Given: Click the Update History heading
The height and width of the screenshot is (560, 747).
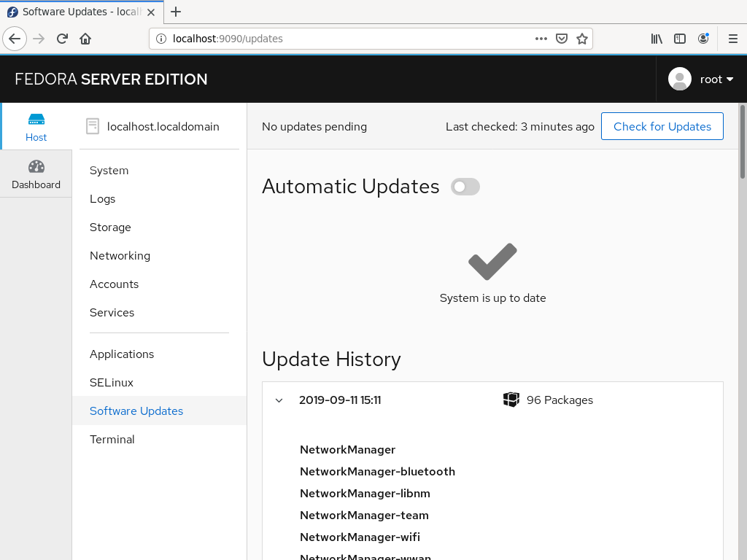Looking at the screenshot, I should click(331, 359).
